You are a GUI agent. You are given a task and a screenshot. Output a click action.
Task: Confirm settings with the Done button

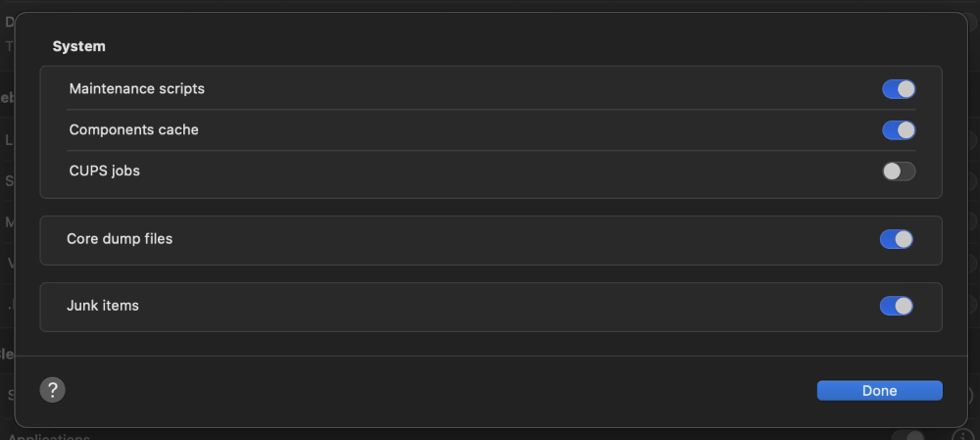(879, 391)
